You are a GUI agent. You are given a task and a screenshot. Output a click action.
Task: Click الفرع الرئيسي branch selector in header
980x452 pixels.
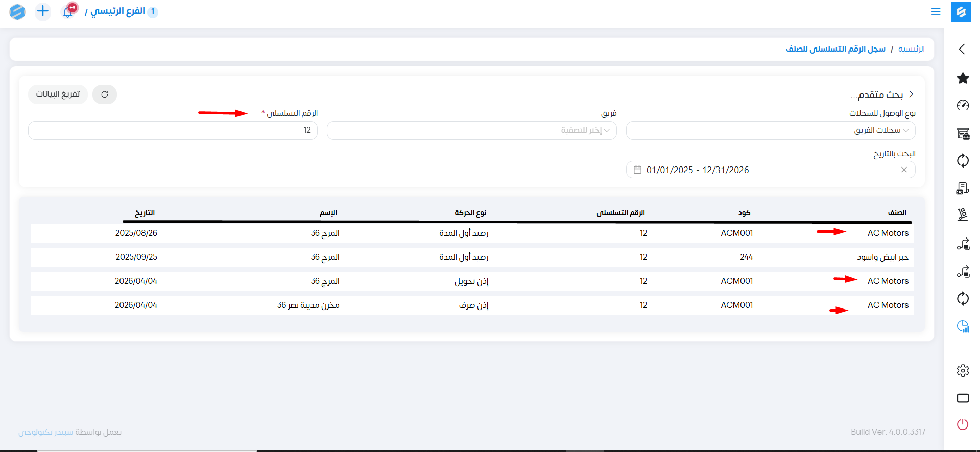pyautogui.click(x=118, y=11)
